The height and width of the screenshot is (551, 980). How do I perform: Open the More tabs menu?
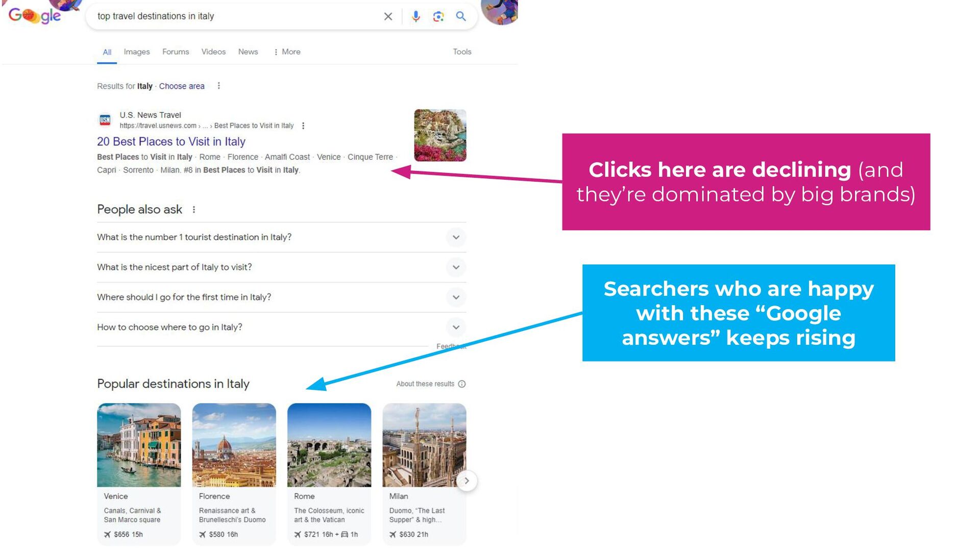coord(287,52)
